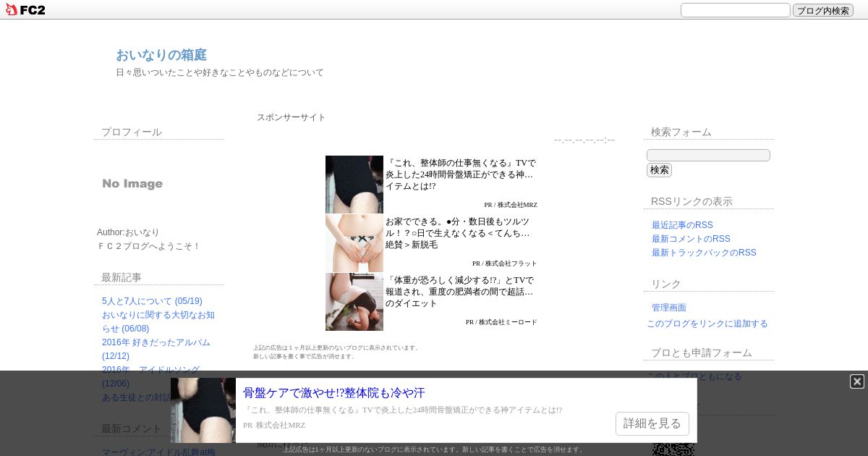Click PR / 株式会社ミーロード label
868x456 pixels.
point(501,322)
